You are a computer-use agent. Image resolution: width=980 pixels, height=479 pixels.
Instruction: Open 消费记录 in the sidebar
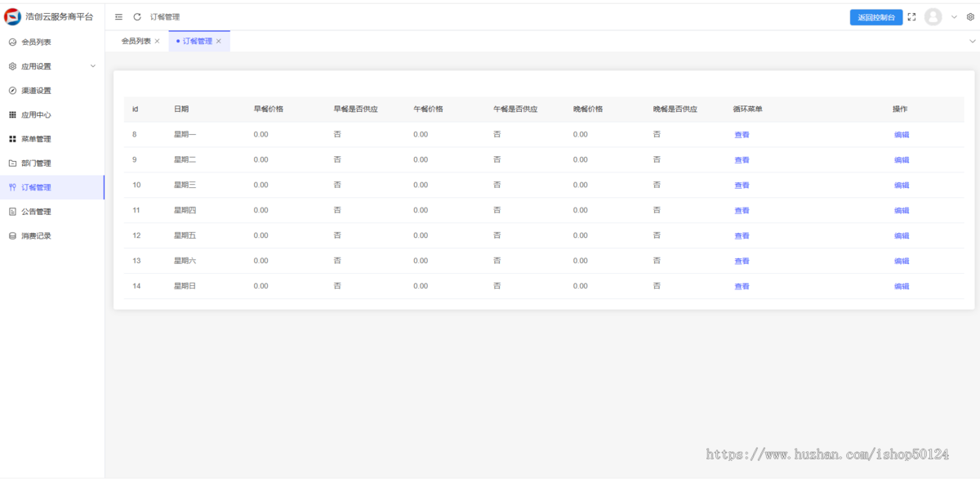(x=36, y=236)
